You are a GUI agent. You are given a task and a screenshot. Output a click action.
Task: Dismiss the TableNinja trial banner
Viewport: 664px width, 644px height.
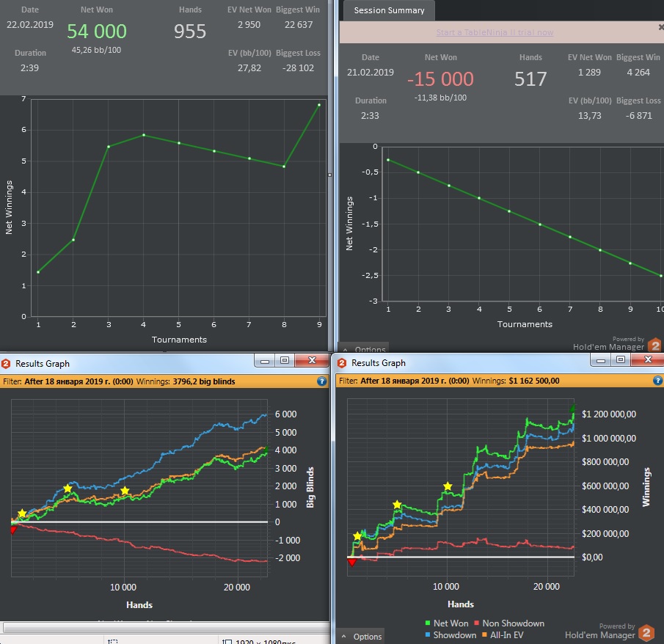660,27
